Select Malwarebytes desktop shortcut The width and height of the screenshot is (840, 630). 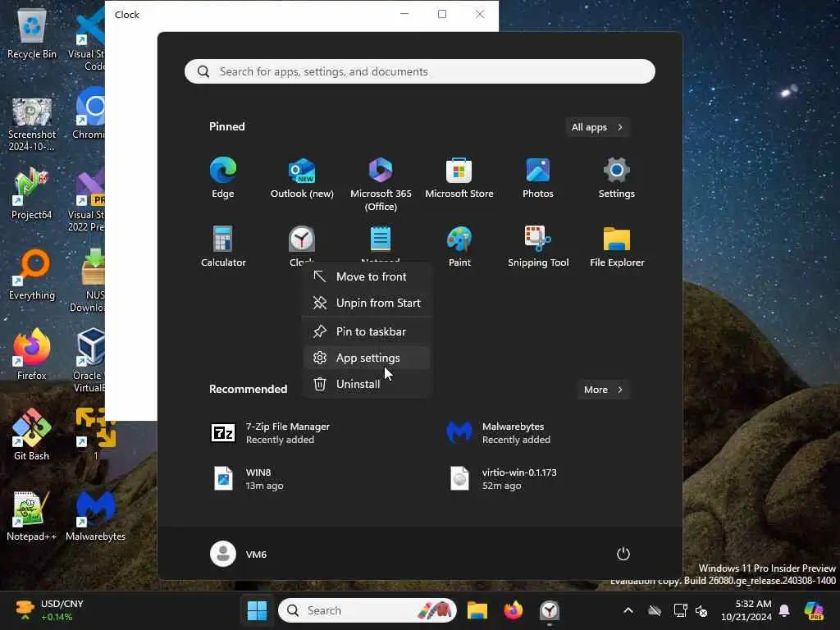(x=95, y=515)
